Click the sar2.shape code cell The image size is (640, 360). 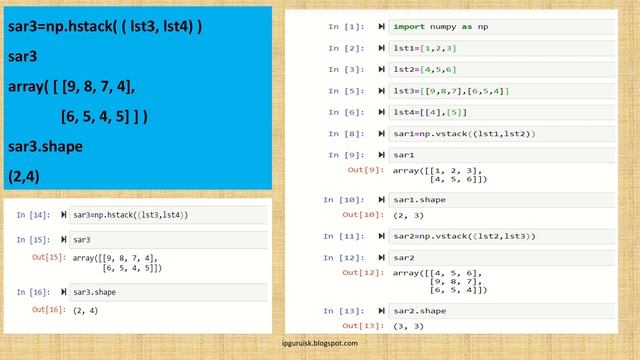502,311
